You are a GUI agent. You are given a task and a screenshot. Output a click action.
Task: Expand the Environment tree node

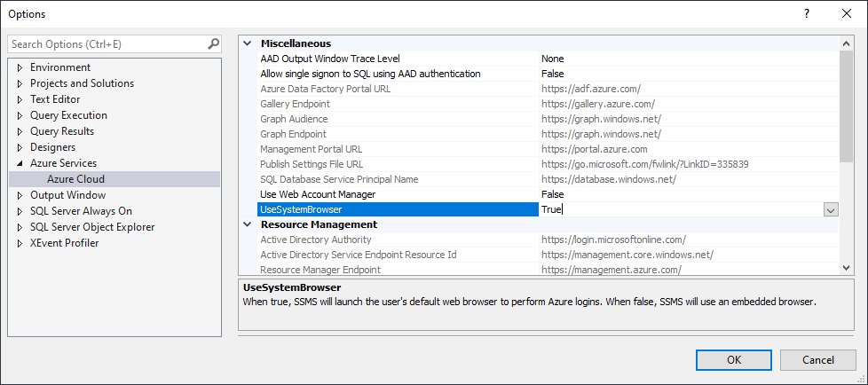pos(20,67)
